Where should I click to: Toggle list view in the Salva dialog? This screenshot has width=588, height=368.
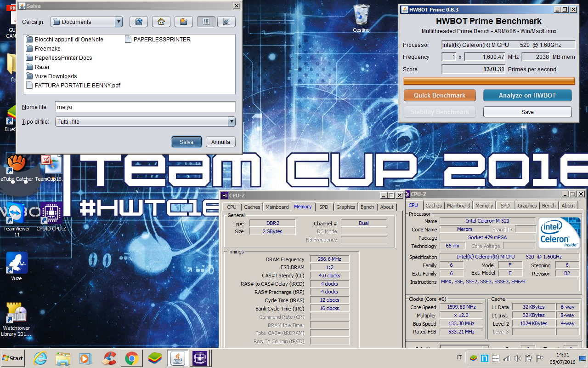click(206, 22)
